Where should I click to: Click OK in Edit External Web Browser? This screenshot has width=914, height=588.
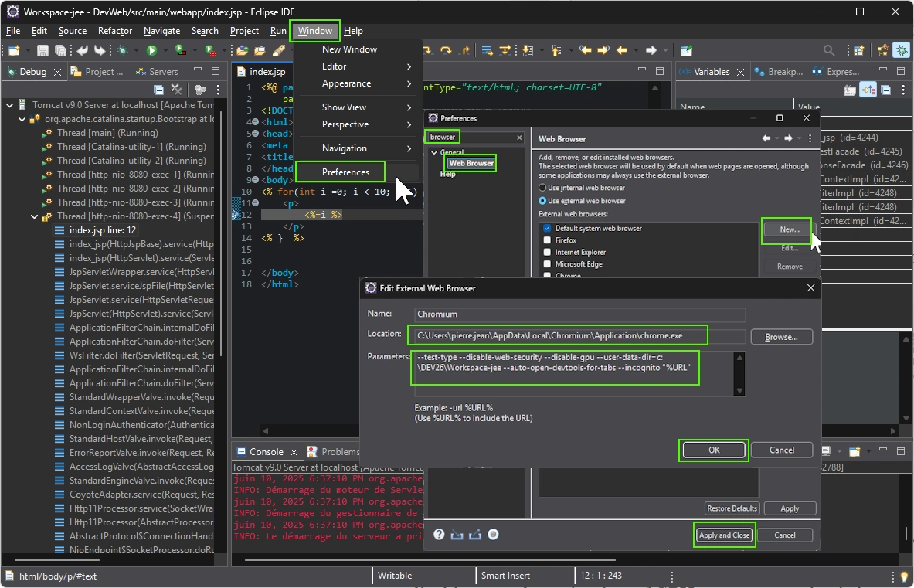[714, 450]
